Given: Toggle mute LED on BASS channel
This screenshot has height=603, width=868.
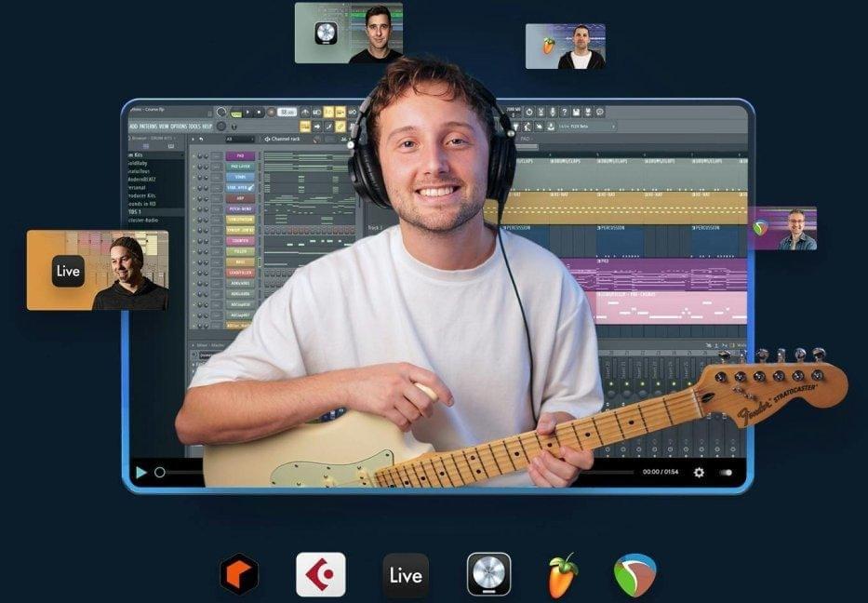Looking at the screenshot, I should 194,262.
